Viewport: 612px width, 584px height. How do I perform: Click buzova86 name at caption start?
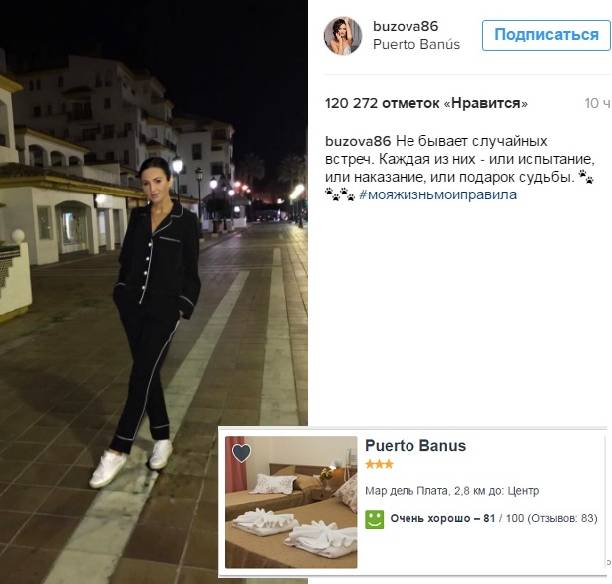click(358, 141)
